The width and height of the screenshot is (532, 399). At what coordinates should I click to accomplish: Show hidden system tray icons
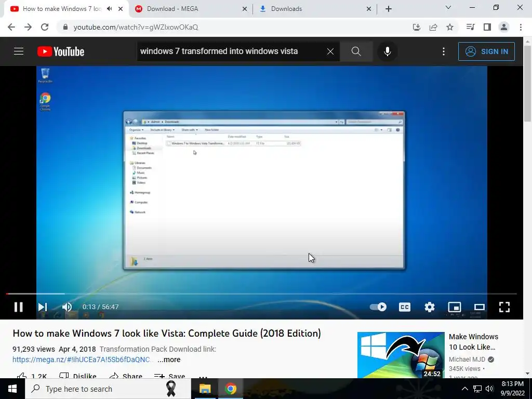[465, 389]
